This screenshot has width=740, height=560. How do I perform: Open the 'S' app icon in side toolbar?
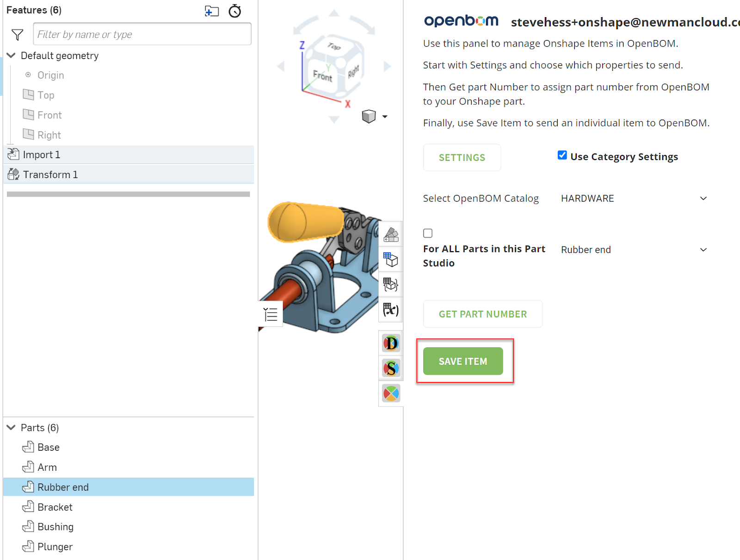click(391, 369)
